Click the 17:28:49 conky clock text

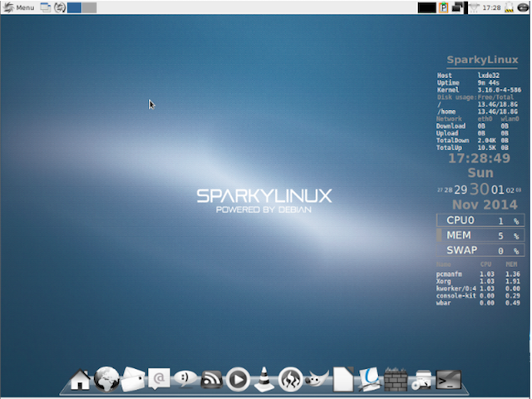[x=479, y=158]
